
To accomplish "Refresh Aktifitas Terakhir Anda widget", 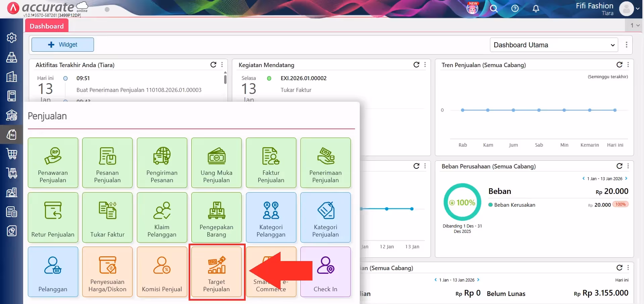I will pyautogui.click(x=213, y=65).
